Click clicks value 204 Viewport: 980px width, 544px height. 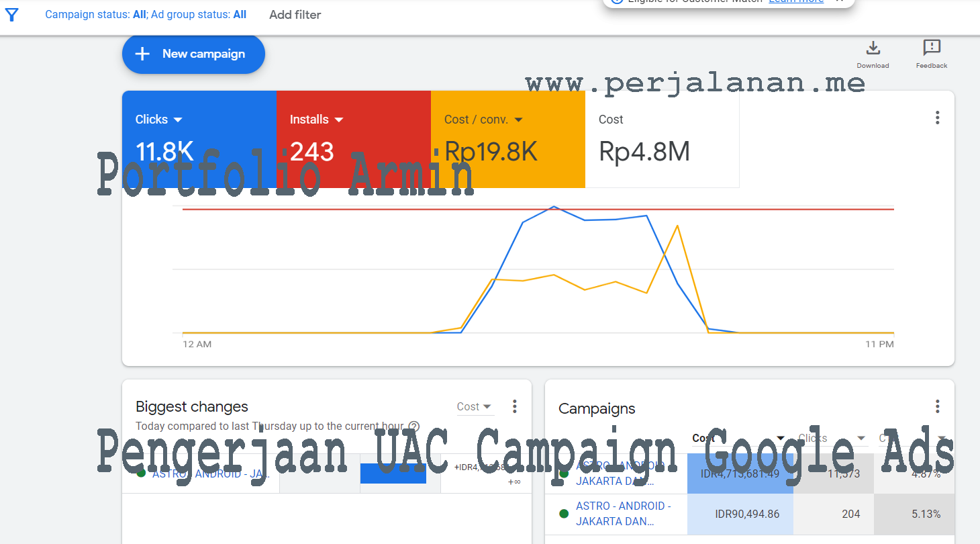click(x=850, y=514)
